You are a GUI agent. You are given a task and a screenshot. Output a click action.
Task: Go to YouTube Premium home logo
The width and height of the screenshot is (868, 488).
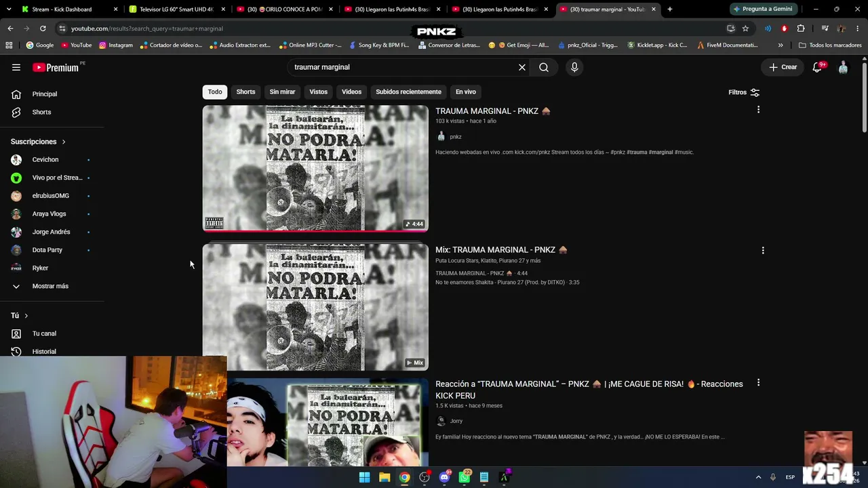(56, 67)
